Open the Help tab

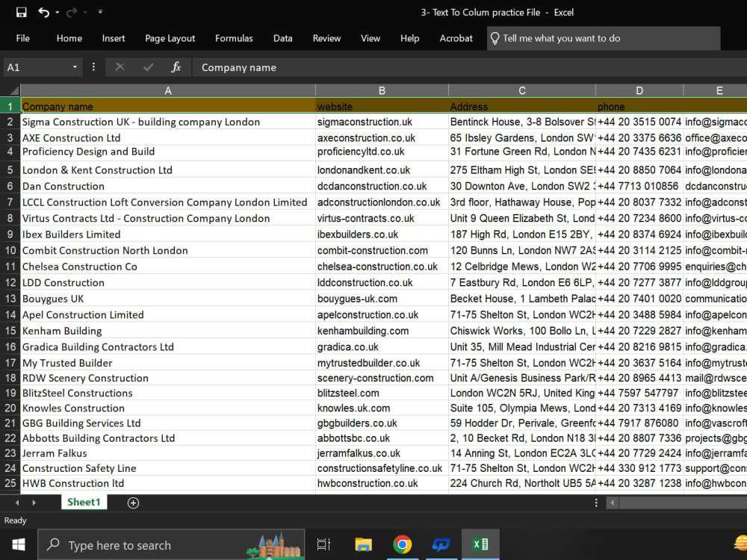click(409, 39)
